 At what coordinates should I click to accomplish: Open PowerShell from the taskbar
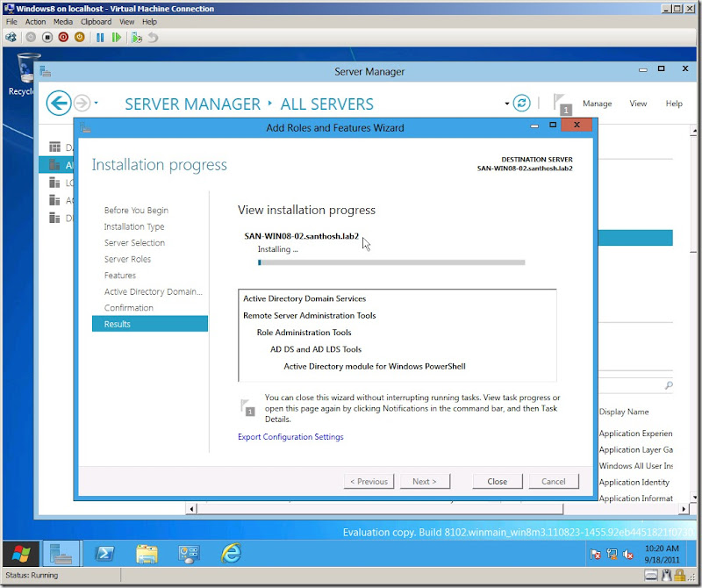coord(104,554)
